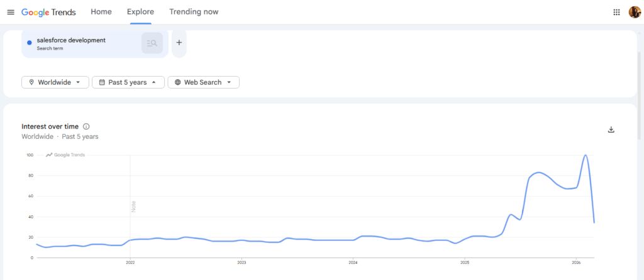Show info for Interest over time

pyautogui.click(x=86, y=126)
